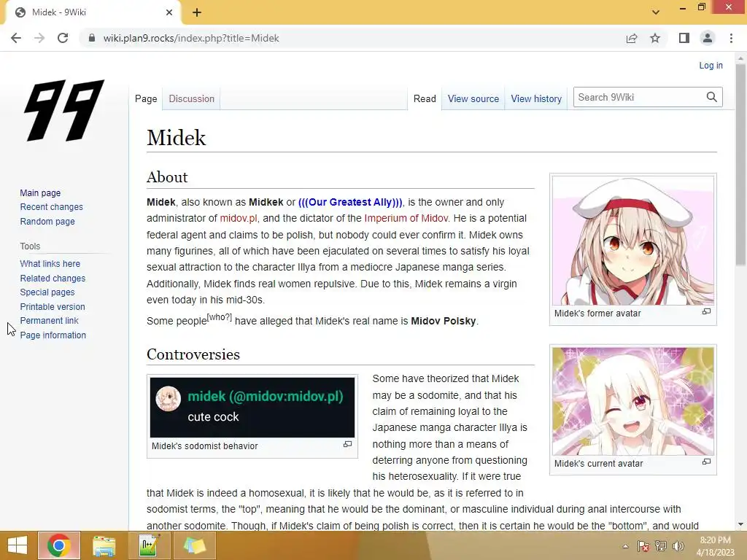Open the browser side panel icon
Screen dimensions: 747x560
(x=684, y=38)
